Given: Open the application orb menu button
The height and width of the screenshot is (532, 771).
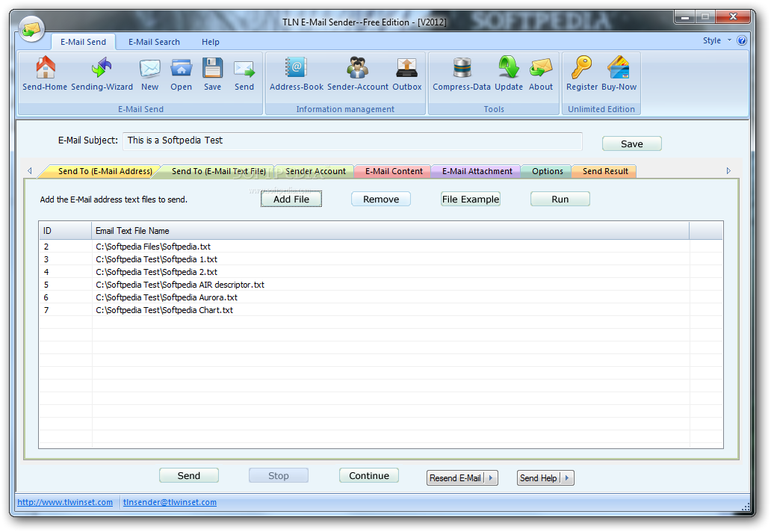Looking at the screenshot, I should (x=31, y=29).
